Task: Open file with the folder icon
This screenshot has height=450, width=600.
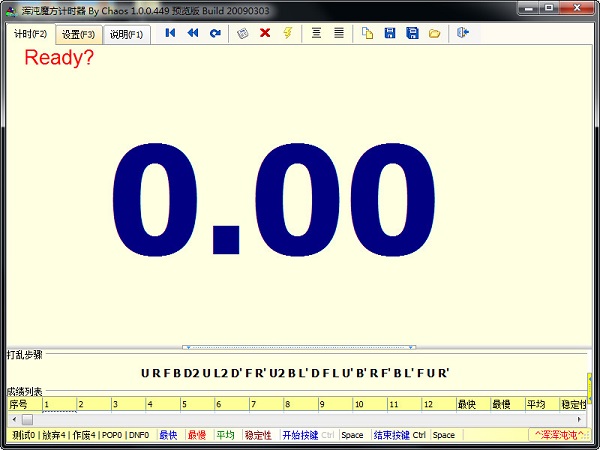Action: 434,33
